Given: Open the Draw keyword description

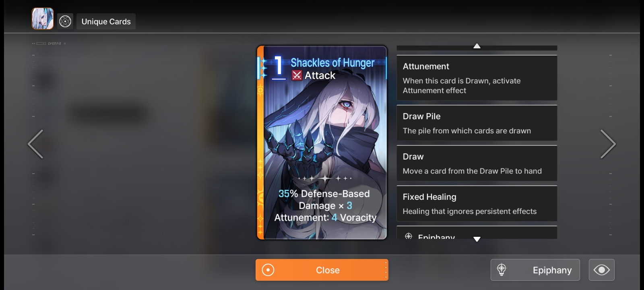Looking at the screenshot, I should tap(477, 163).
